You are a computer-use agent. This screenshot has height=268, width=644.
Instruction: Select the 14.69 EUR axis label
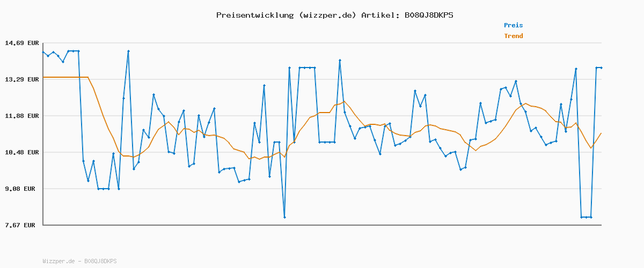pyautogui.click(x=22, y=43)
